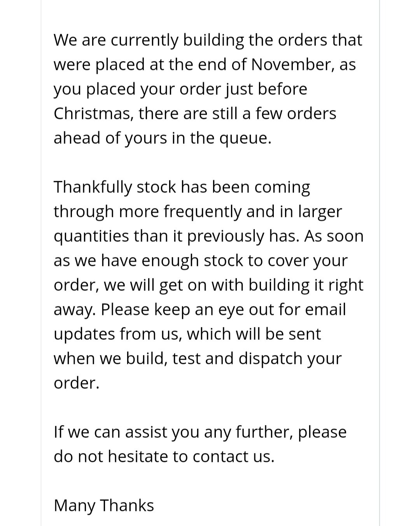
Task: Click the word "quantities" in second paragraph
Action: point(91,237)
